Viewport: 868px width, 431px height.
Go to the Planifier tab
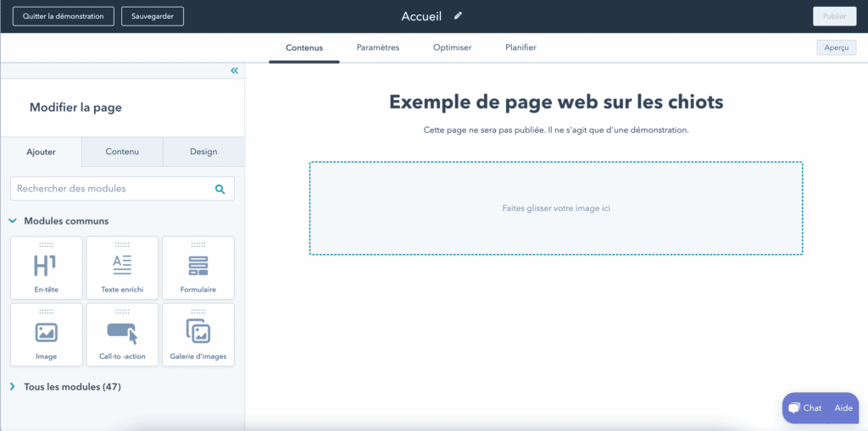520,48
